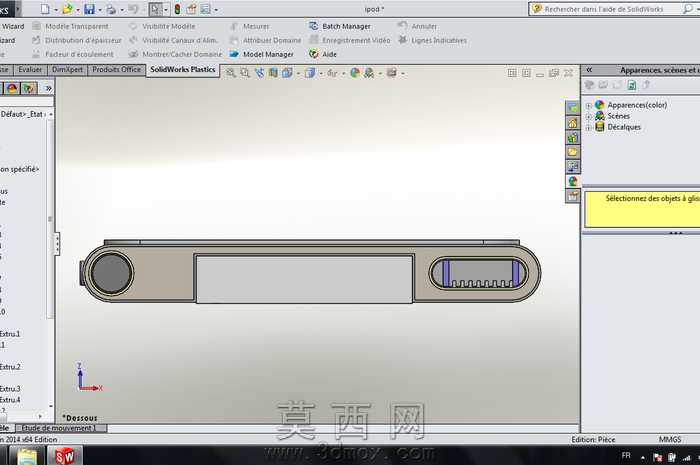The width and height of the screenshot is (700, 465).
Task: Open the Display Style dropdown arrow
Action: (321, 74)
